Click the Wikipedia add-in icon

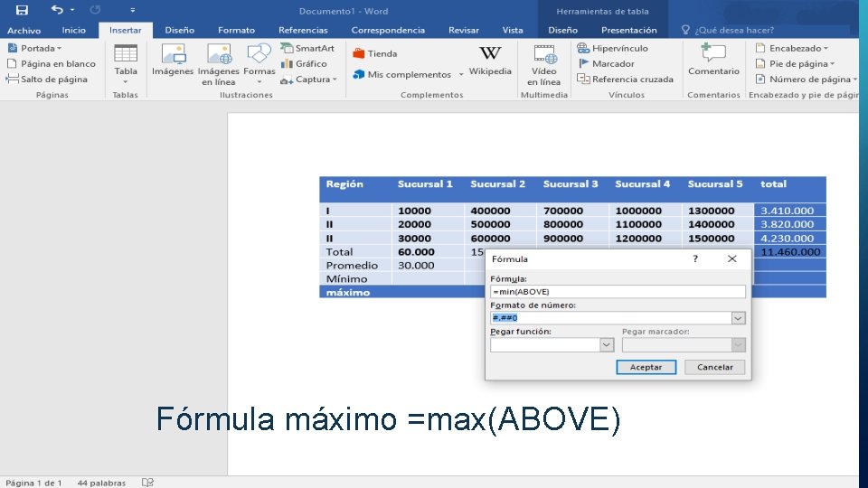click(490, 61)
